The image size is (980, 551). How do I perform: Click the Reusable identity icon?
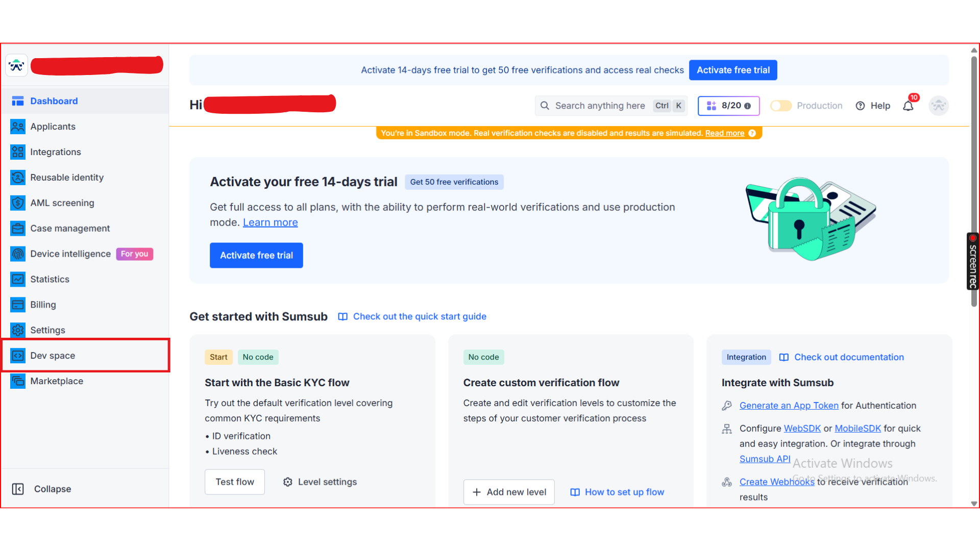click(18, 178)
